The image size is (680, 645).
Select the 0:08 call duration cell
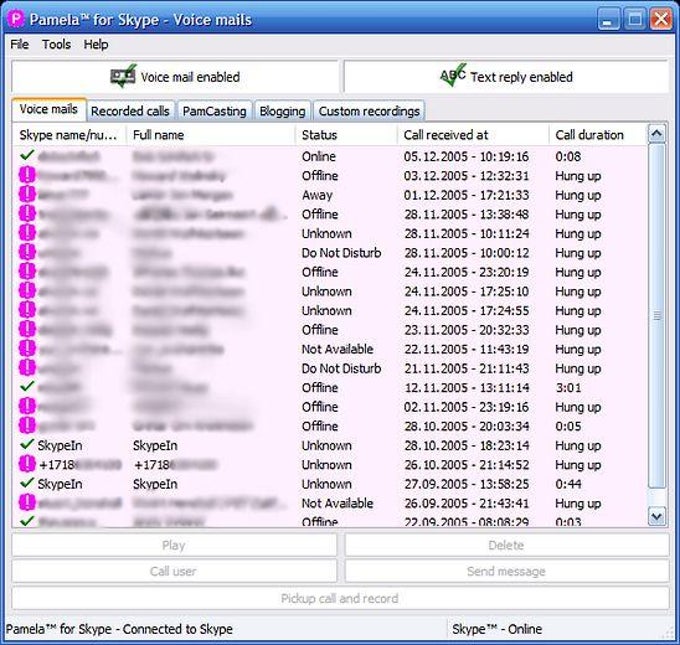tap(568, 157)
